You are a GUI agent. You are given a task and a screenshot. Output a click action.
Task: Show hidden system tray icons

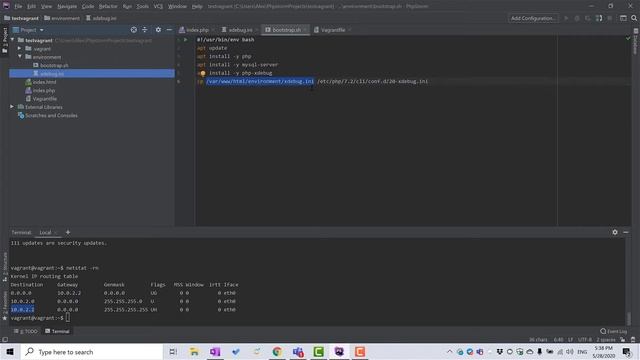tap(449, 351)
